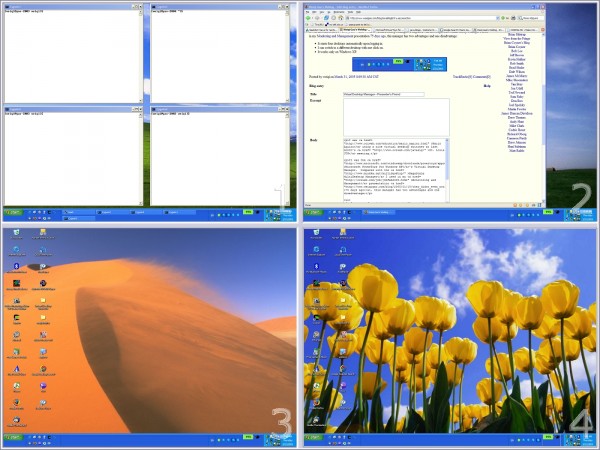
Task: Click Firefox's Forward arrow button
Action: pyautogui.click(x=317, y=18)
